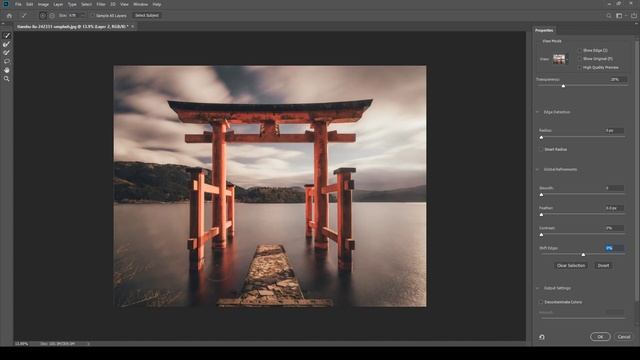Enable High Quality Preview
Image resolution: width=640 pixels, height=360 pixels.
point(580,67)
